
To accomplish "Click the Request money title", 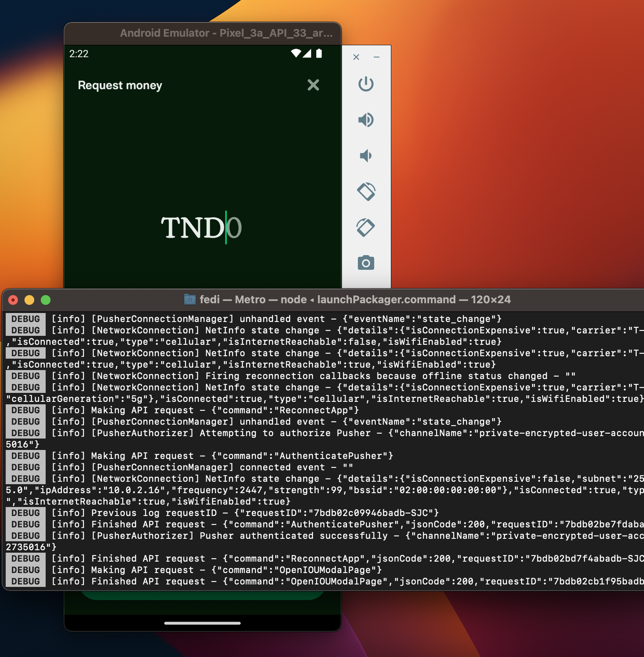I will coord(120,85).
